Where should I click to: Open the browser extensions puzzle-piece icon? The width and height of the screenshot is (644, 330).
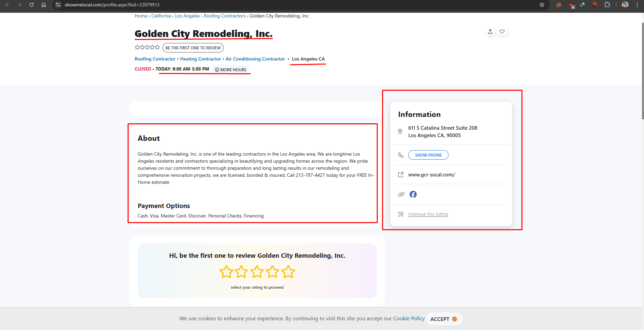point(607,5)
